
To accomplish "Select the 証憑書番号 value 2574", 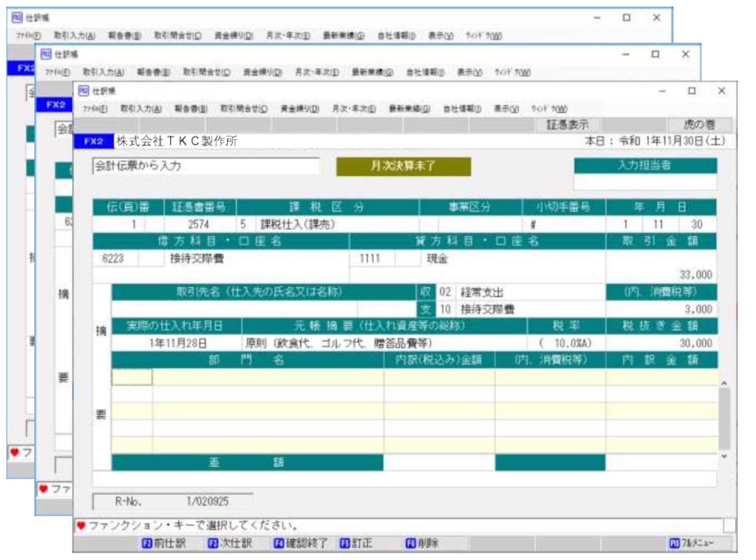I will pos(198,224).
